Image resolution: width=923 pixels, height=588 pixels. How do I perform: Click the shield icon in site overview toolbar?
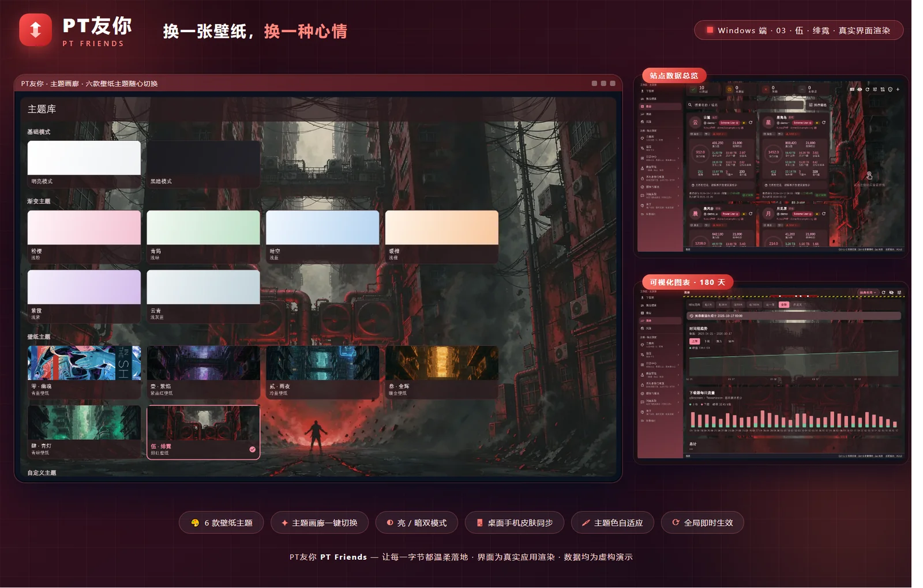click(x=890, y=89)
